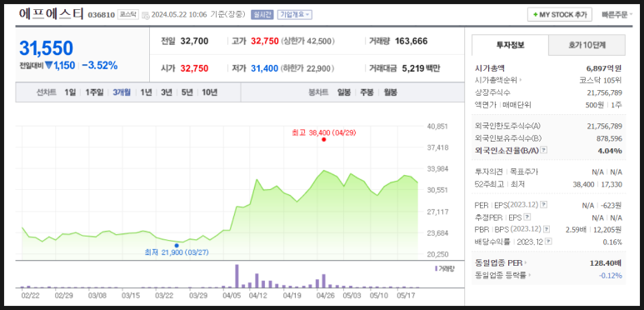Click the 시가총액 6,897억원 value

604,68
